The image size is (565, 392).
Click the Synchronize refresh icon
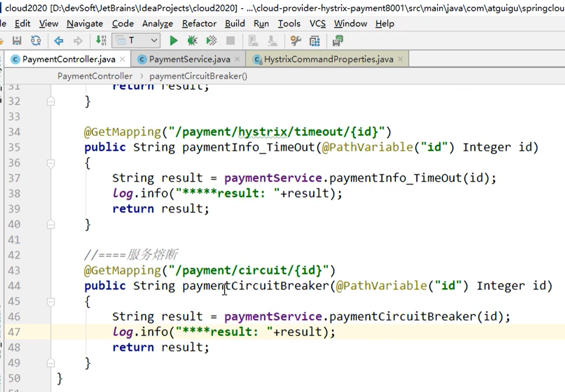36,41
